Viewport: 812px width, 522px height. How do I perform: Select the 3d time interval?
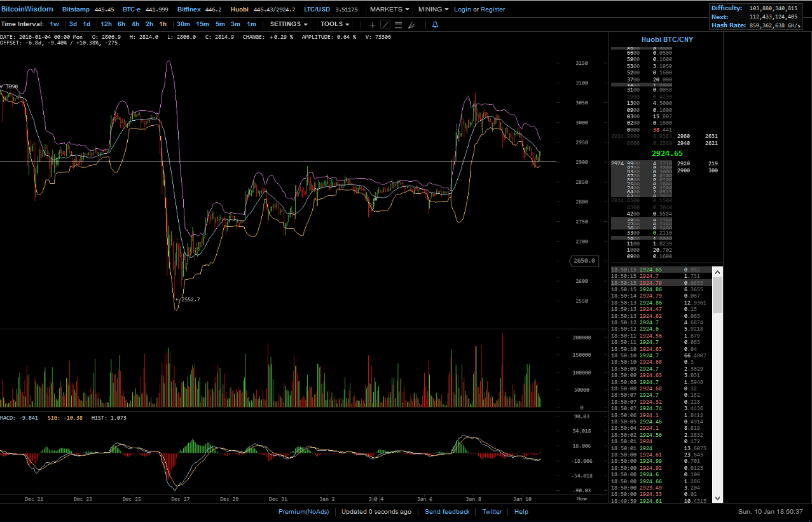pyautogui.click(x=73, y=24)
